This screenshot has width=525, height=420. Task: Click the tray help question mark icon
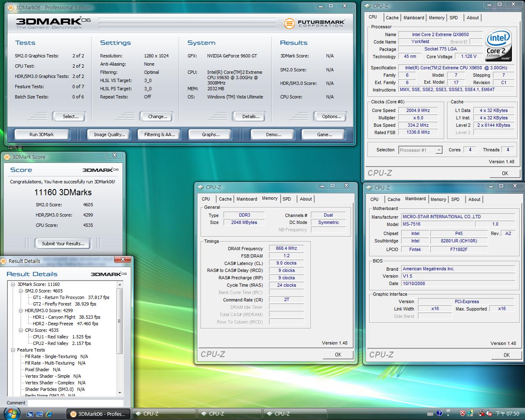tap(439, 413)
